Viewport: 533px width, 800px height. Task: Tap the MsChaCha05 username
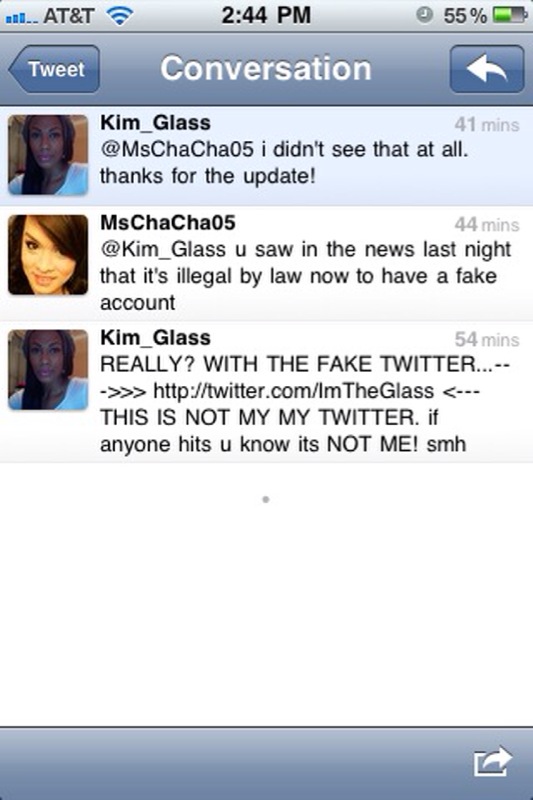pos(168,223)
